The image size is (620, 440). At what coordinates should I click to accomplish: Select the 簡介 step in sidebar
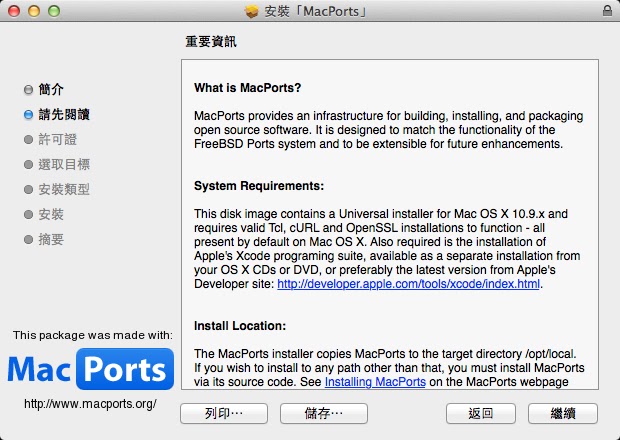click(51, 89)
